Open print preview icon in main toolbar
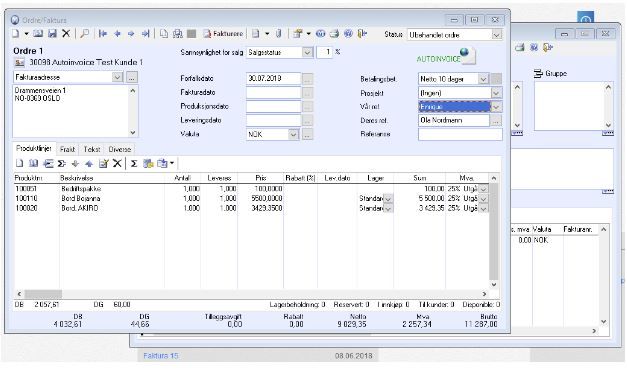This screenshot has width=627, height=386. tap(178, 34)
